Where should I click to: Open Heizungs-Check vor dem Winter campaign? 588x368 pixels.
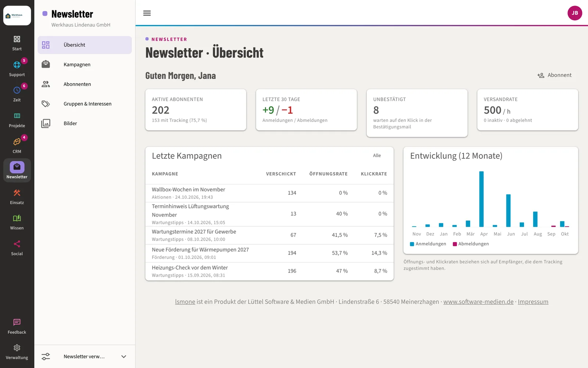click(x=269, y=271)
